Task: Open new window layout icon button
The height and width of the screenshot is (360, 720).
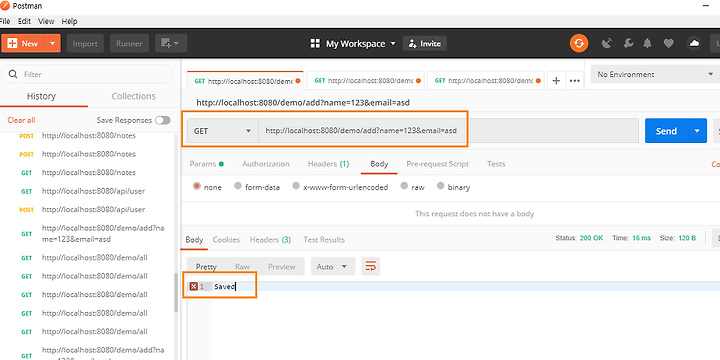Action: click(171, 44)
